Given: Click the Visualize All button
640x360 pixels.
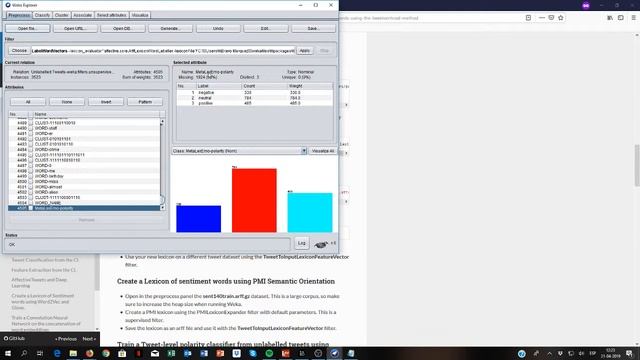Looking at the screenshot, I should click(x=323, y=151).
